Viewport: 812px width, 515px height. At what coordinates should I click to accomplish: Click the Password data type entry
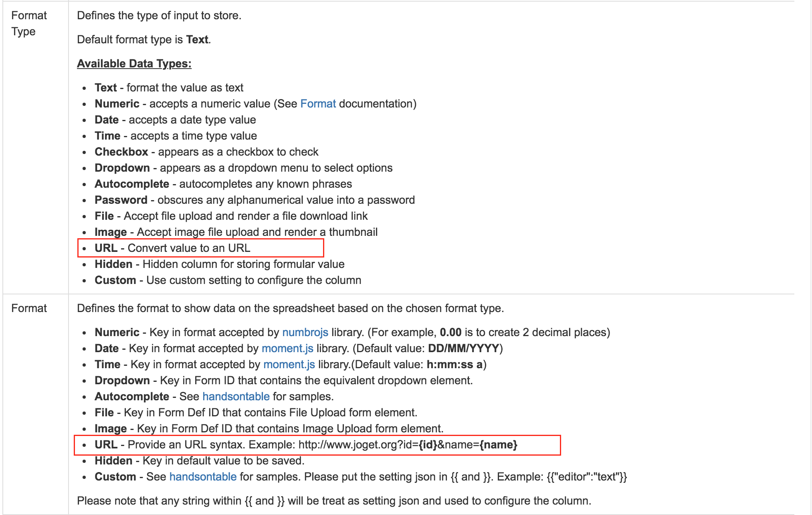(x=254, y=200)
